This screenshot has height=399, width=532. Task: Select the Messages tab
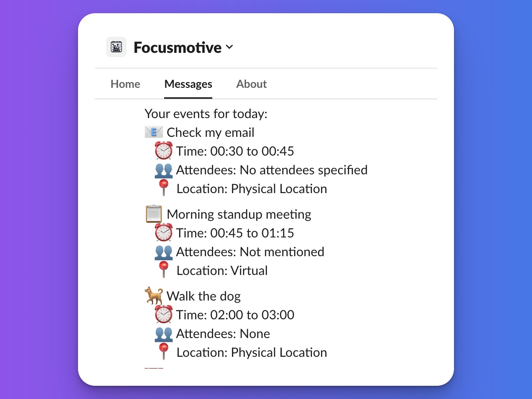tap(188, 84)
